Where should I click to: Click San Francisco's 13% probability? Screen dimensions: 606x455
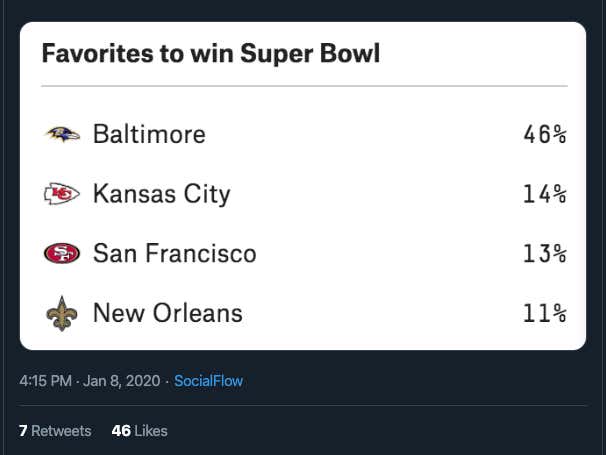click(545, 254)
